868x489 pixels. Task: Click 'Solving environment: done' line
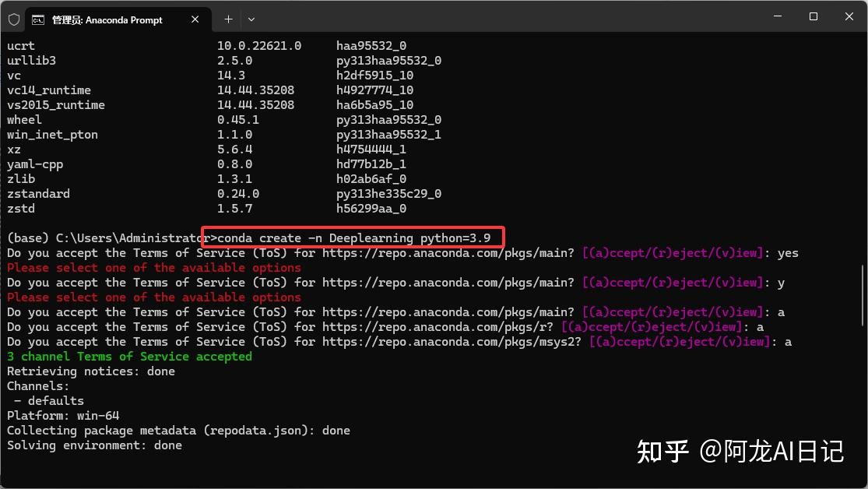(x=95, y=446)
